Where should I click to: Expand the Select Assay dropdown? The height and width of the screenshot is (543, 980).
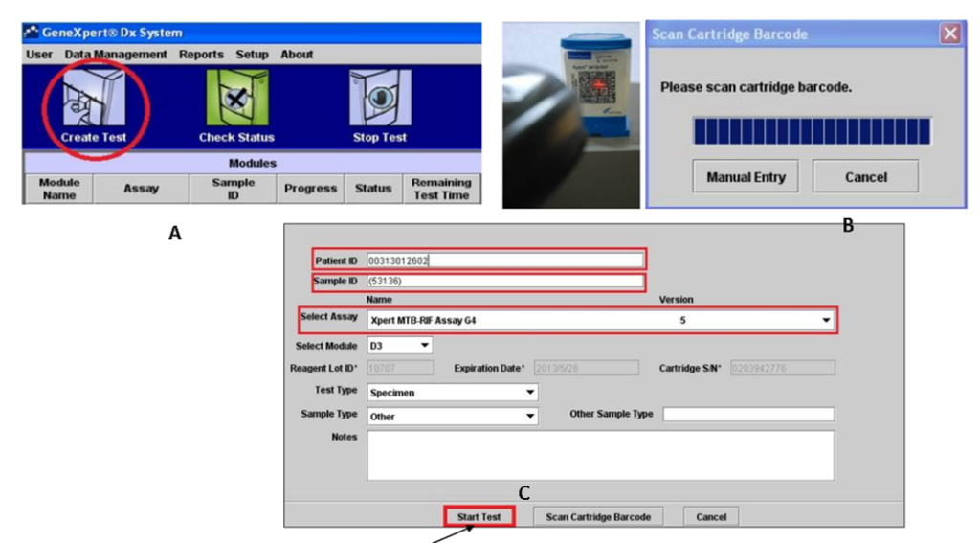pyautogui.click(x=826, y=320)
